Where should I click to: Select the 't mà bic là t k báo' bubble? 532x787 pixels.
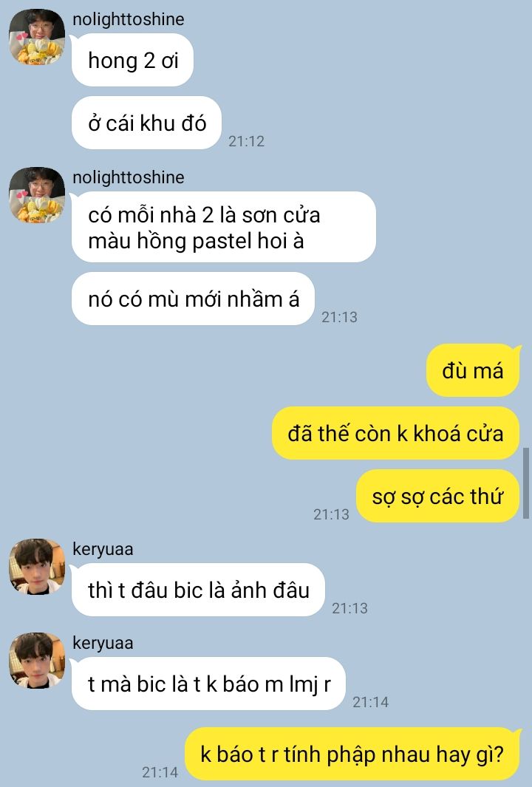(209, 684)
